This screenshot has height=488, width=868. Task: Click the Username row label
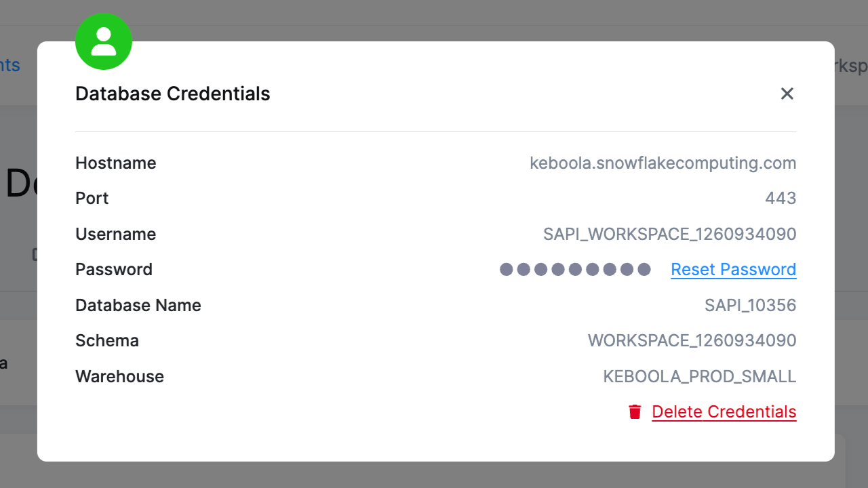pos(115,234)
